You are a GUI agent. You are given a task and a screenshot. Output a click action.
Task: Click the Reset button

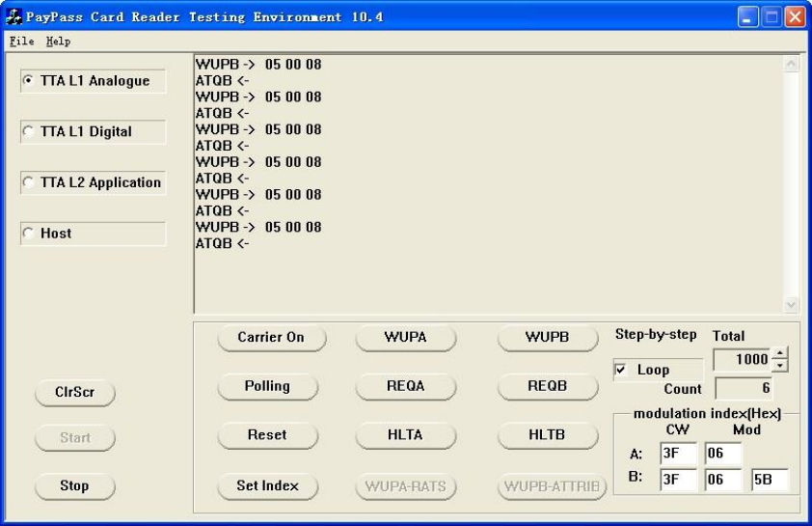coord(268,434)
